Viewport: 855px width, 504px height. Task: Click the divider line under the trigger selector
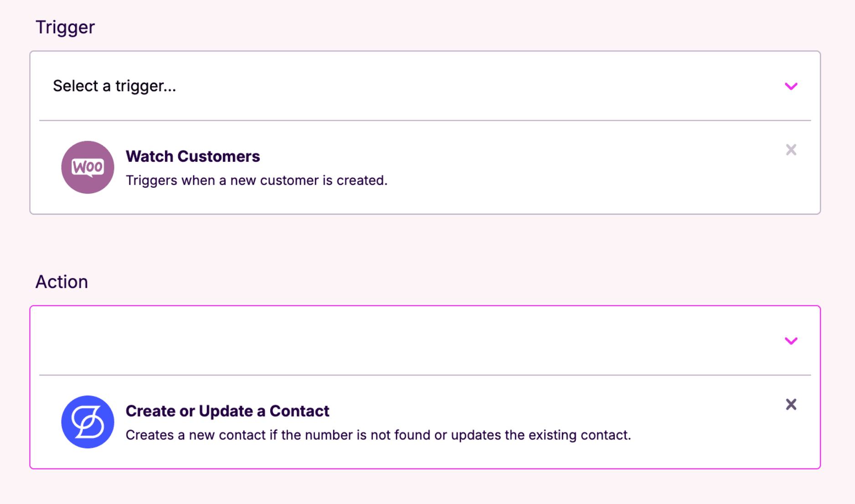click(x=425, y=121)
